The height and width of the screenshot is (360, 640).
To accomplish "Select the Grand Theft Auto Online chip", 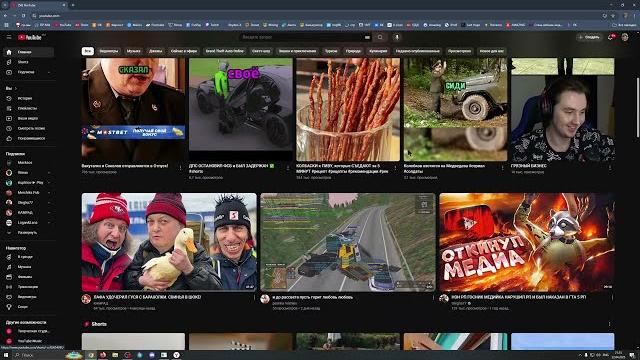I will pyautogui.click(x=224, y=51).
